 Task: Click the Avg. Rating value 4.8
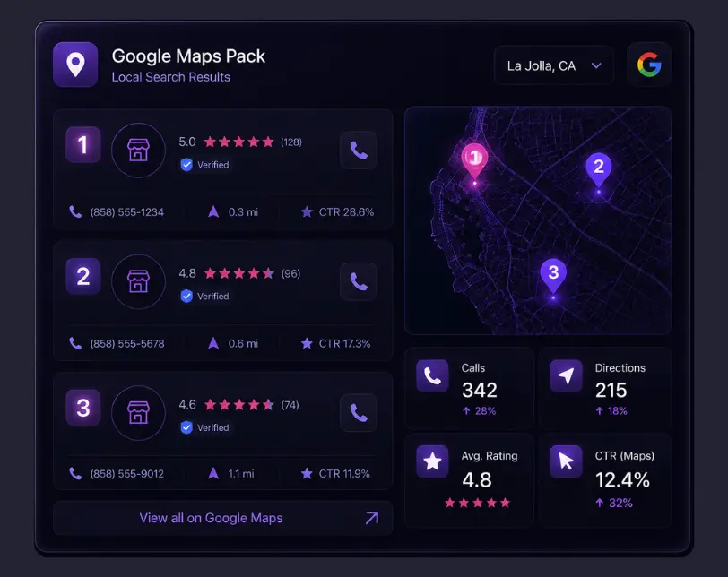click(x=477, y=479)
